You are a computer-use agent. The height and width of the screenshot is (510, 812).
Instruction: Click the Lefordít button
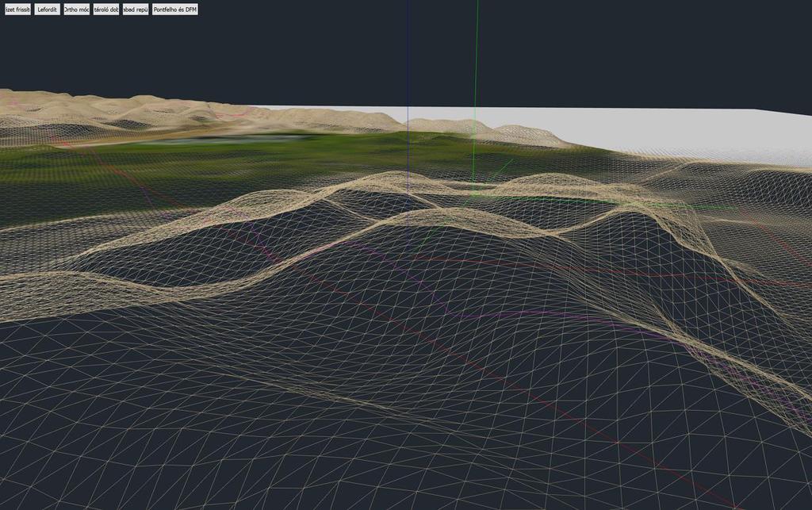pyautogui.click(x=47, y=10)
